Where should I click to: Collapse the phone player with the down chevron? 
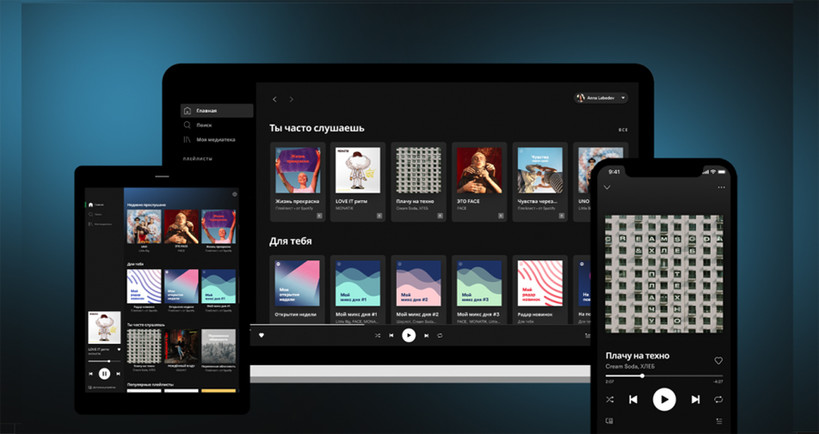(x=606, y=187)
